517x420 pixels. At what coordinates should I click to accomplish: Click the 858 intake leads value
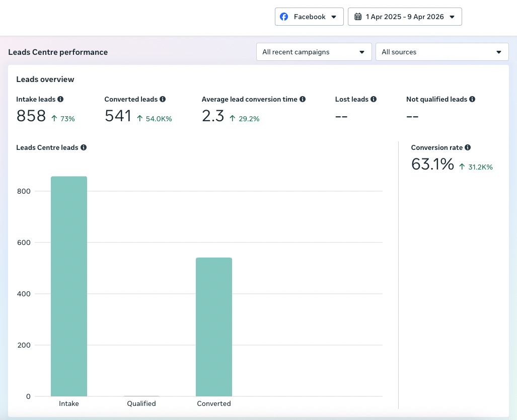pyautogui.click(x=31, y=116)
